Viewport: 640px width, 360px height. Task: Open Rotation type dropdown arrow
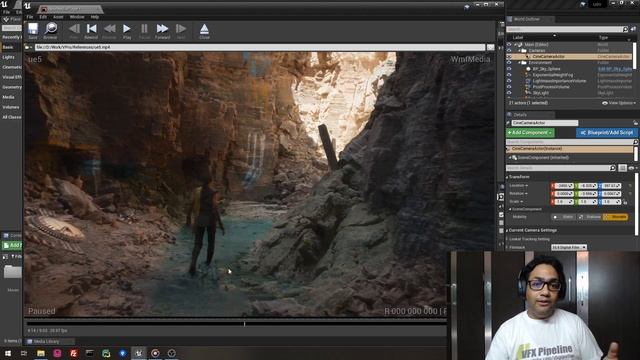(x=527, y=194)
